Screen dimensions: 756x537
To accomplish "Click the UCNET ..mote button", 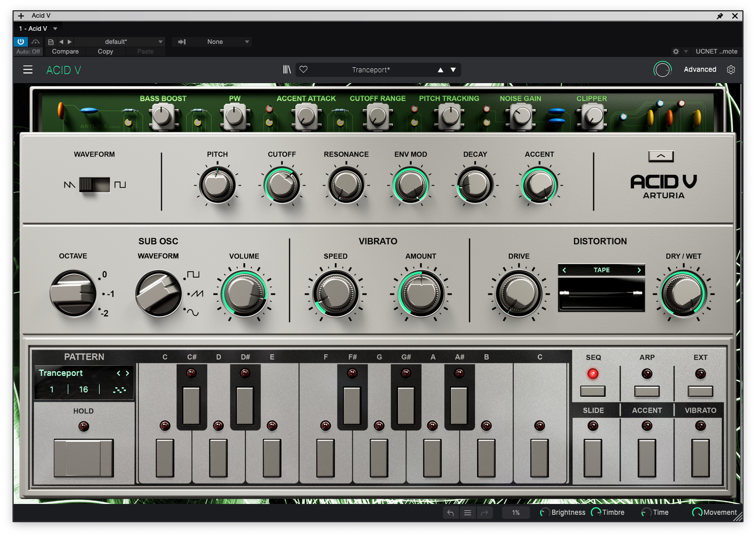I will (x=716, y=51).
